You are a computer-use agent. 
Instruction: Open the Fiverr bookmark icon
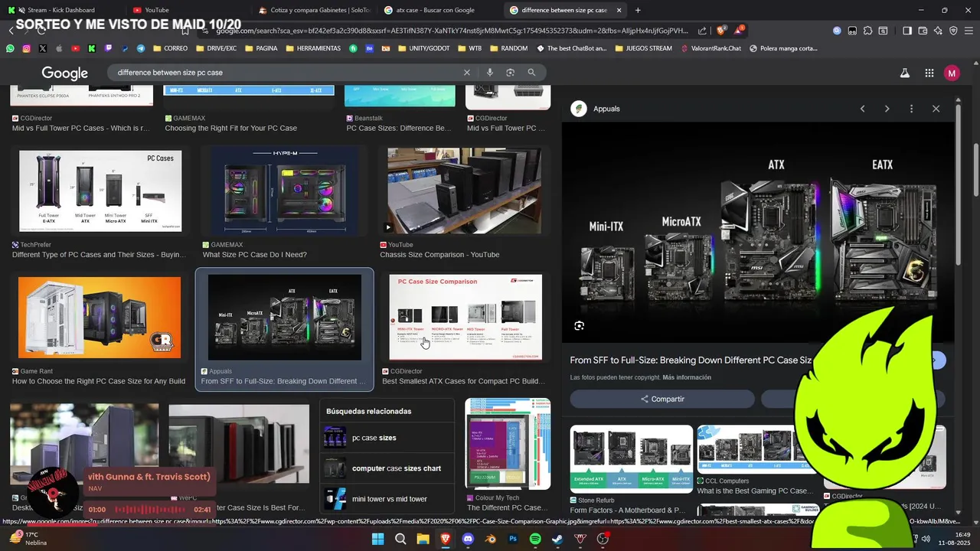point(353,48)
